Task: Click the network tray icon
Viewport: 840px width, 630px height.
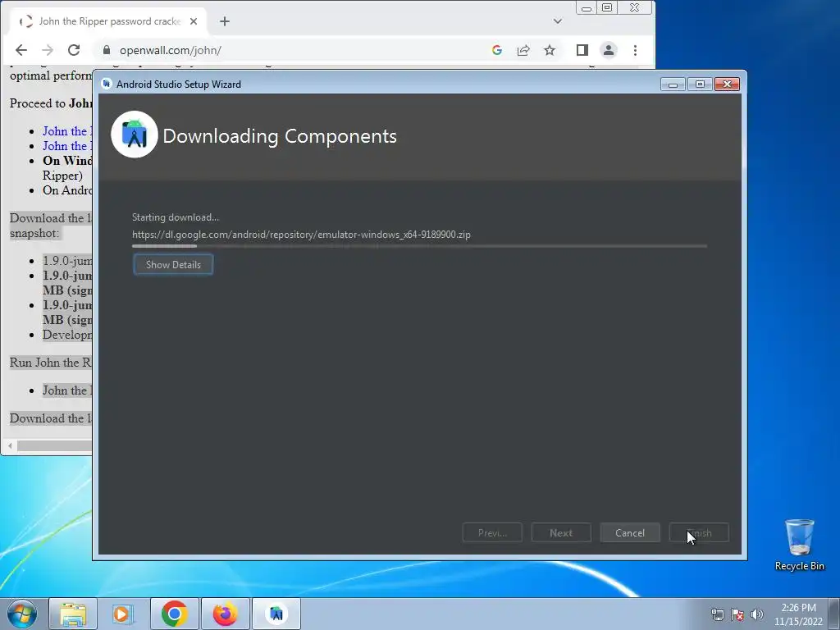Action: click(x=717, y=614)
